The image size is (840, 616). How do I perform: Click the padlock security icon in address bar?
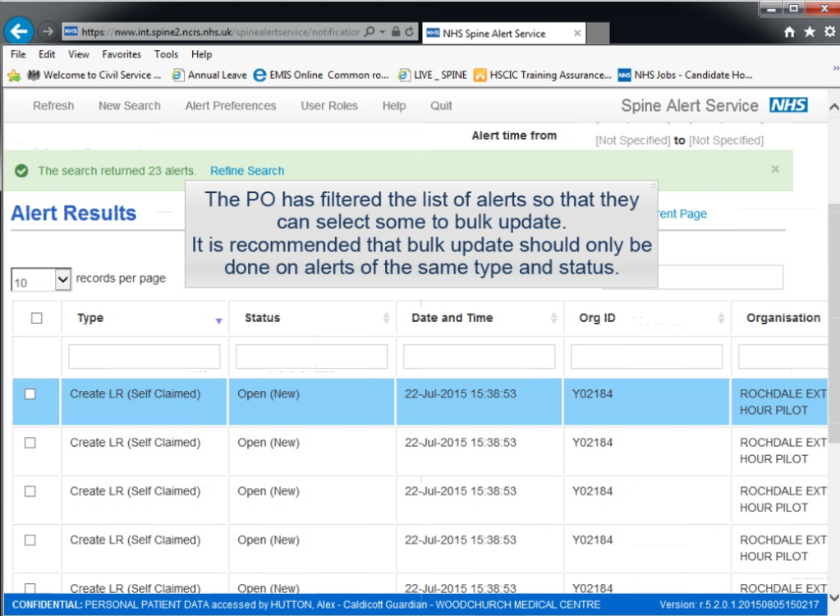click(396, 31)
